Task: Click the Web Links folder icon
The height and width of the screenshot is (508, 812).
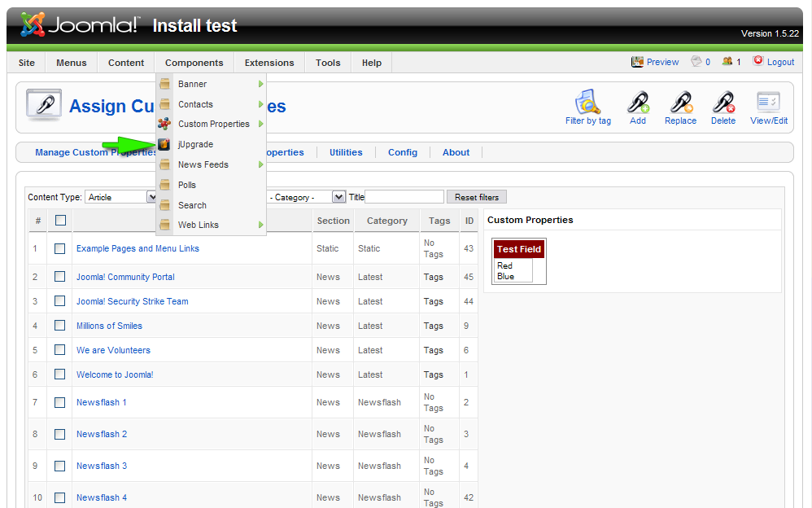Action: pos(164,225)
